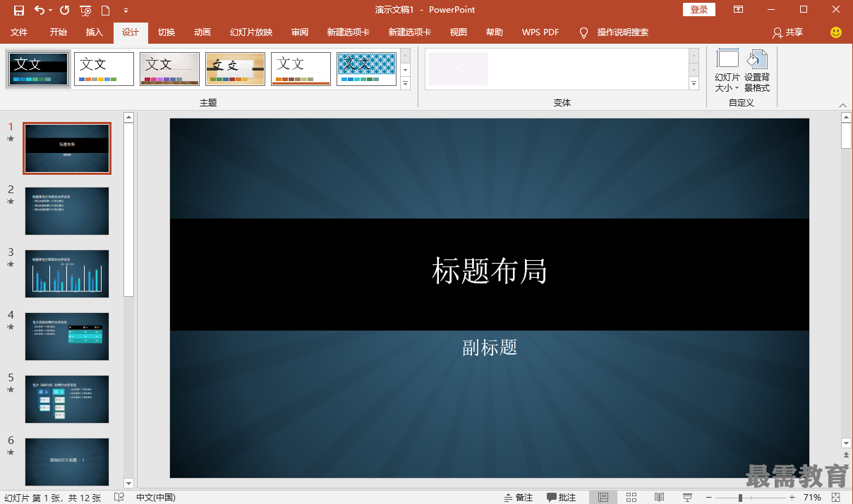Click the spell check status icon
This screenshot has height=504, width=853.
(x=119, y=498)
